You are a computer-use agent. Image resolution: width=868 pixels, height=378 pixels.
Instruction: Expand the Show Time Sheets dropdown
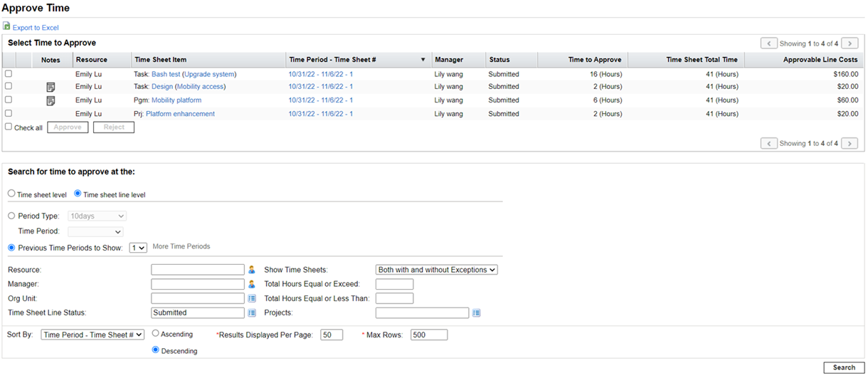437,270
